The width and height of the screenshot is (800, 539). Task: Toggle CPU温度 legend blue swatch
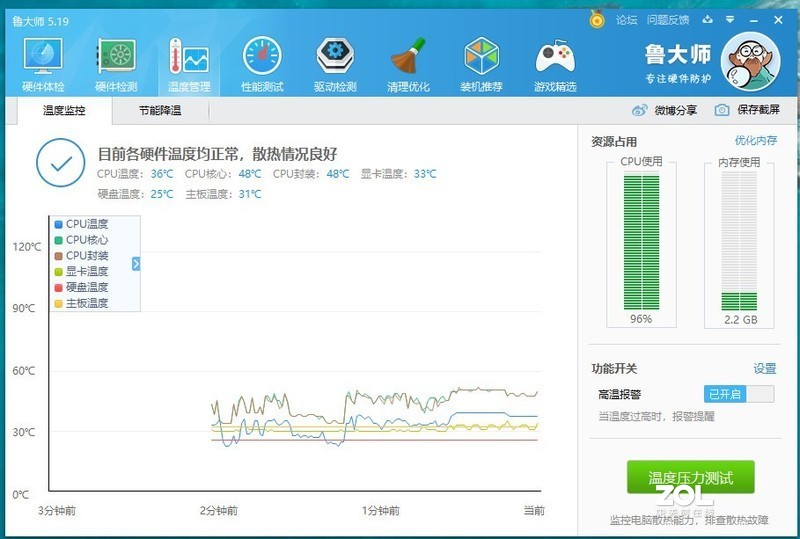coord(58,224)
